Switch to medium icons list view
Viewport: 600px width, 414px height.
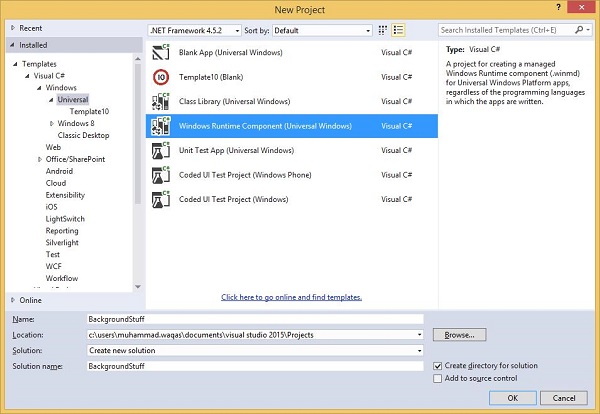(x=398, y=30)
